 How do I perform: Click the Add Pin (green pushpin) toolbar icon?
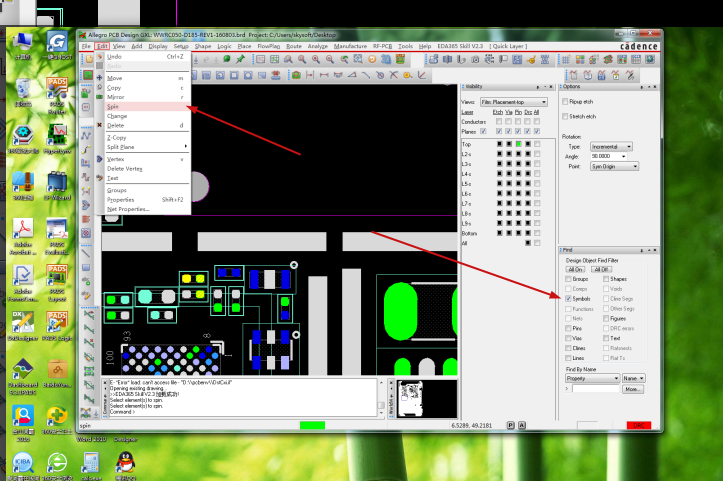[x=240, y=59]
